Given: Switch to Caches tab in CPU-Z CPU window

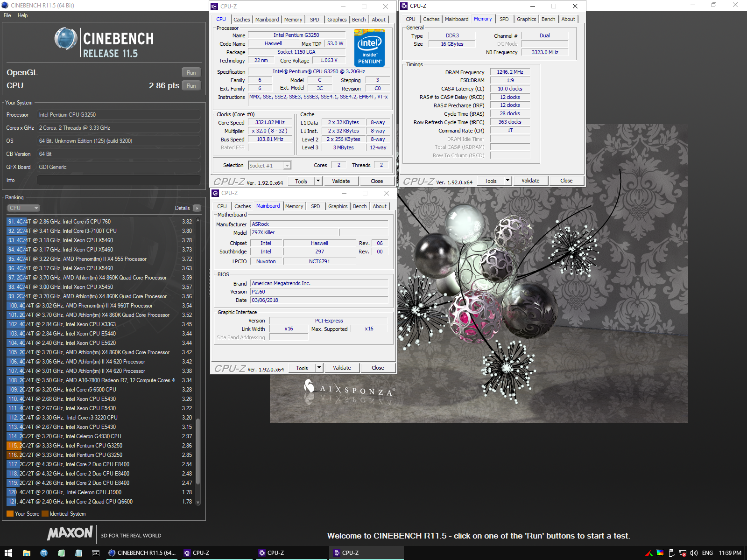Looking at the screenshot, I should point(242,20).
